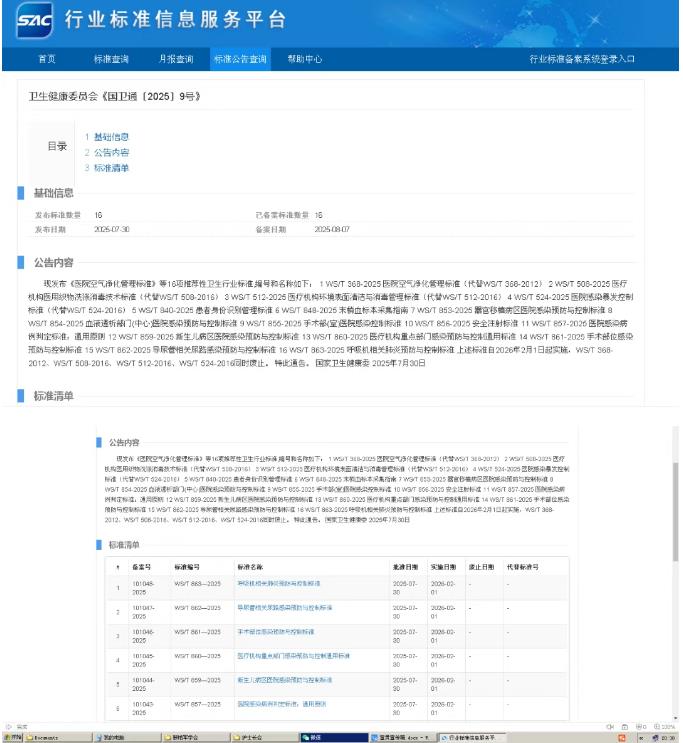The width and height of the screenshot is (683, 743).
Task: Open standard WS/T 863—2025 name link
Action: coord(279,582)
